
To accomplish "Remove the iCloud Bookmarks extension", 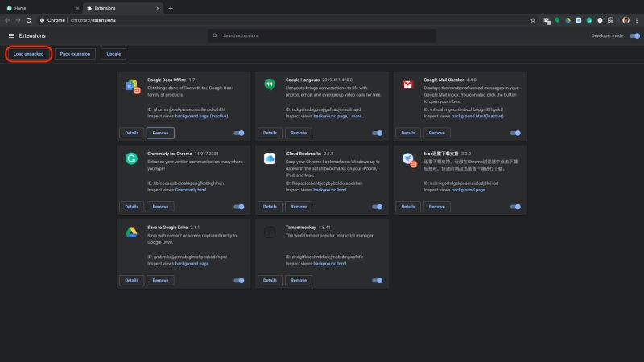I will tap(299, 207).
